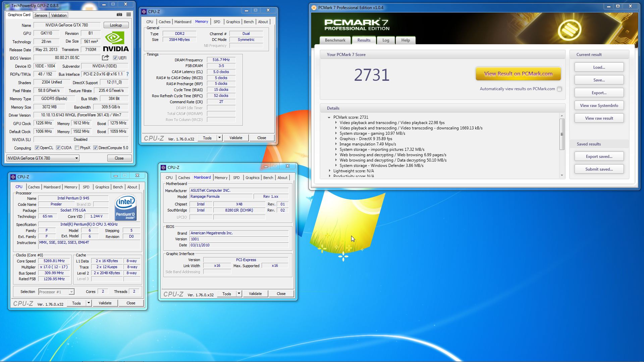644x362 pixels.
Task: Click Submit saved... button
Action: (x=599, y=169)
